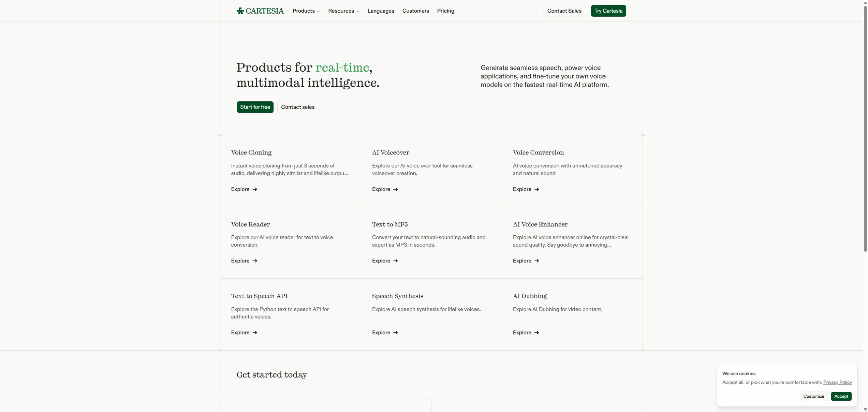
Task: Click the scrollbar down arrow
Action: coord(865,409)
